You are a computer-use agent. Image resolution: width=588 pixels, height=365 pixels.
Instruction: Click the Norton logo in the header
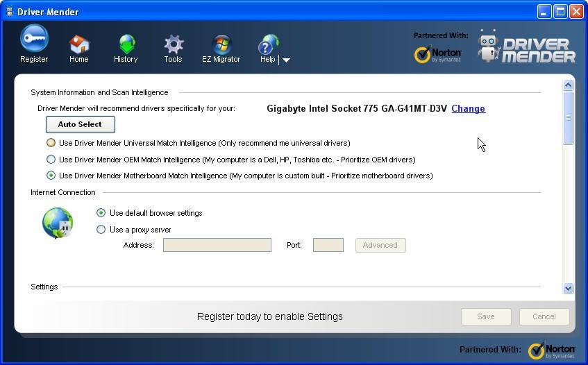tap(437, 54)
